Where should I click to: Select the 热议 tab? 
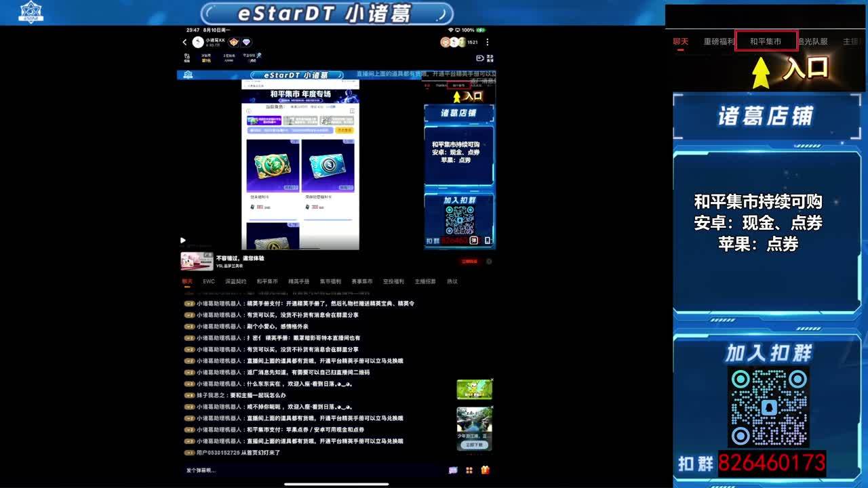pyautogui.click(x=452, y=281)
